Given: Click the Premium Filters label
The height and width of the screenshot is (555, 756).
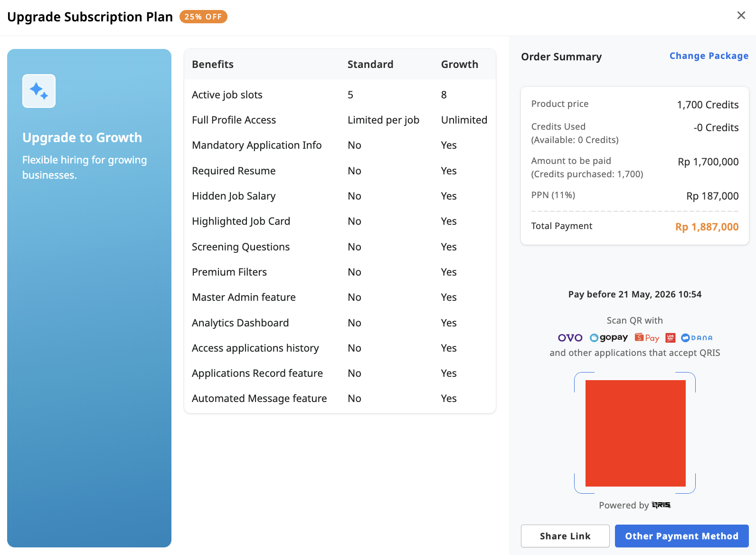Looking at the screenshot, I should tap(229, 272).
